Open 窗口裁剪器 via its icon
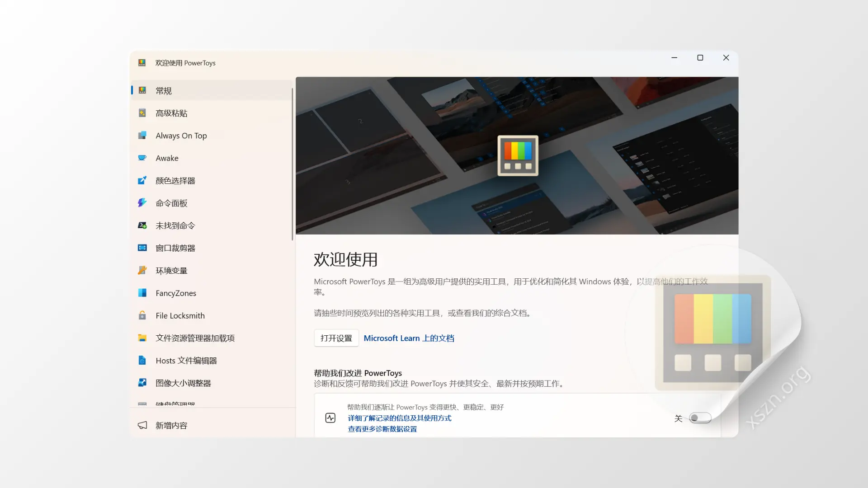This screenshot has height=488, width=868. point(142,248)
